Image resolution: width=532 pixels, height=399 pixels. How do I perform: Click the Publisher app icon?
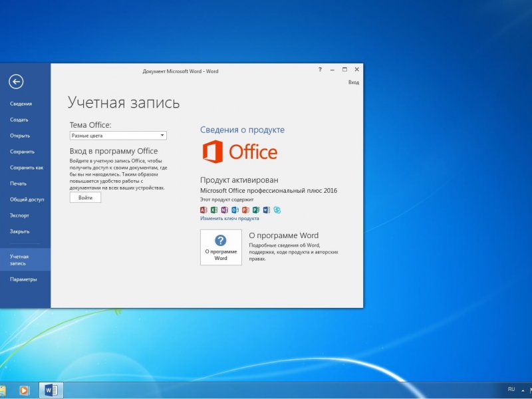[x=256, y=210]
